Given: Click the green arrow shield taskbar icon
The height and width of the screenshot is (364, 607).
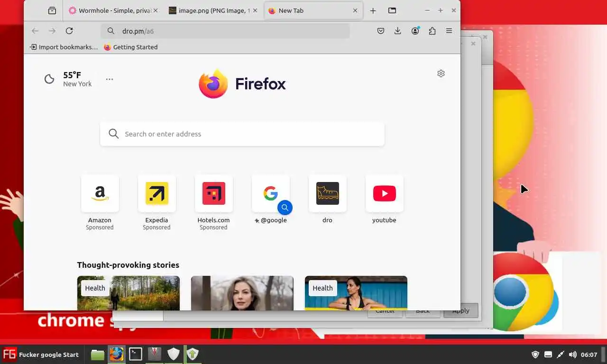Looking at the screenshot, I should click(193, 354).
